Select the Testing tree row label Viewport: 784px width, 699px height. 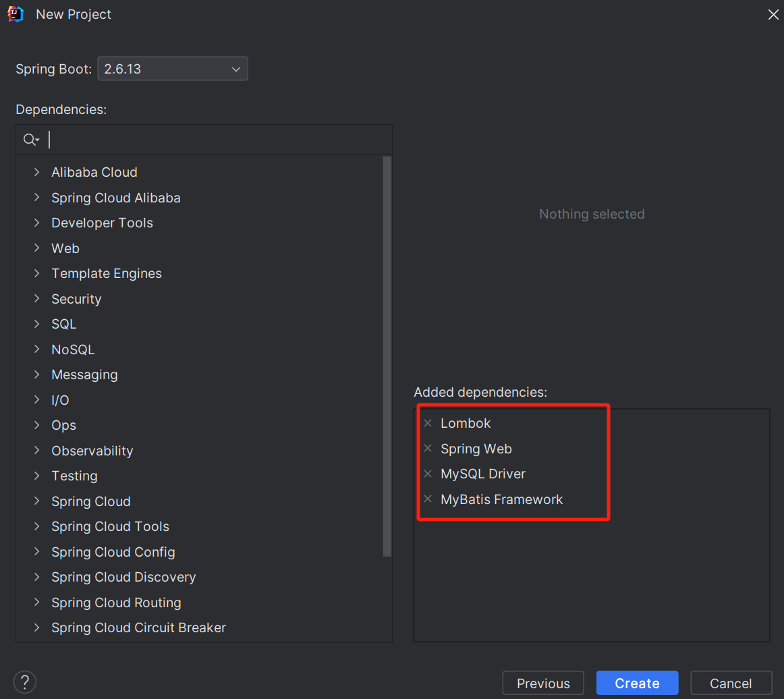tap(74, 476)
